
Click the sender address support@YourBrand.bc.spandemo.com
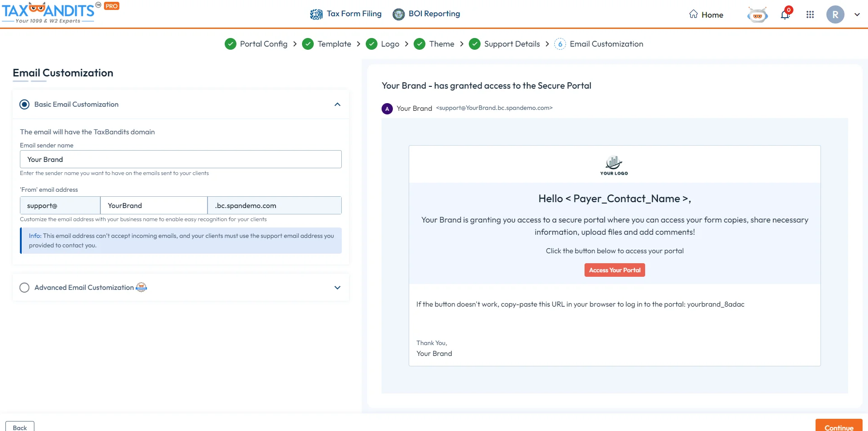pos(494,108)
